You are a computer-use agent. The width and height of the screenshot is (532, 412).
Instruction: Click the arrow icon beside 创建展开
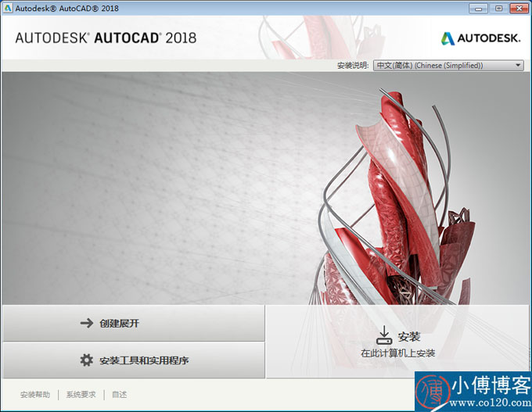tap(87, 323)
